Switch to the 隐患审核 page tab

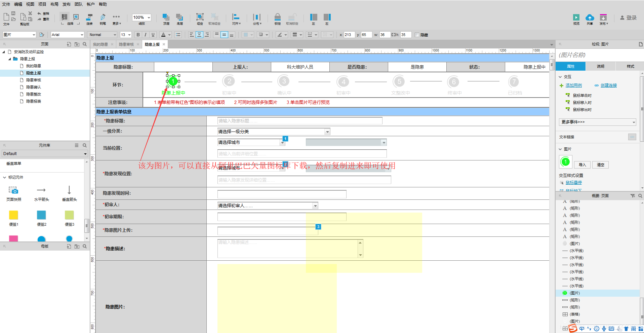point(126,44)
